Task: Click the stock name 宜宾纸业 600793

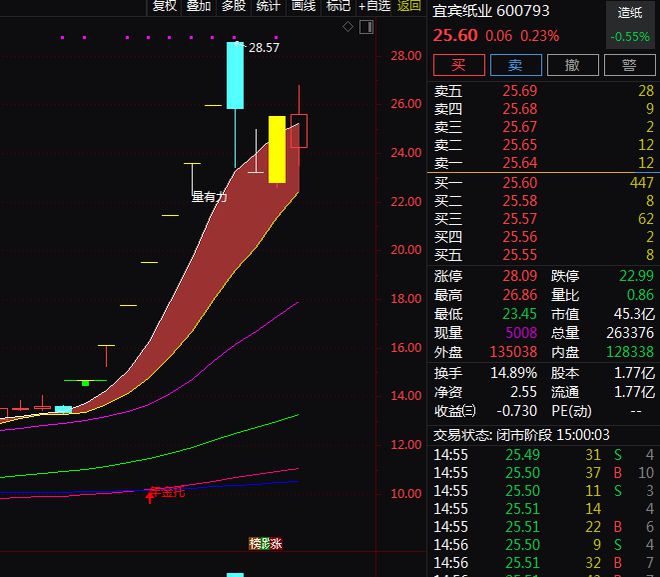Action: (x=491, y=11)
